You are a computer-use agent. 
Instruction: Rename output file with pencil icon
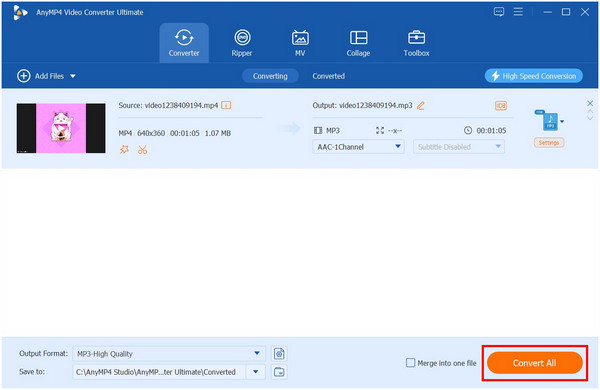pos(421,105)
